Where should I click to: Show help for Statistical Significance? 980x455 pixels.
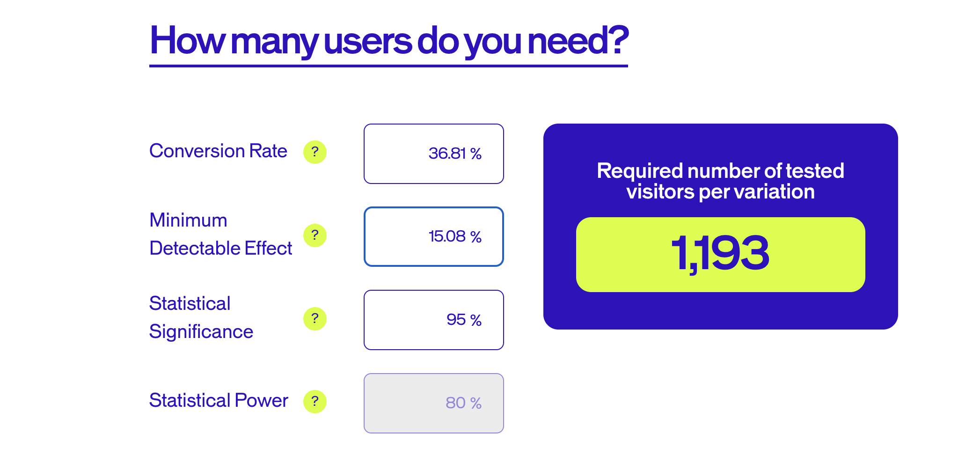(315, 319)
